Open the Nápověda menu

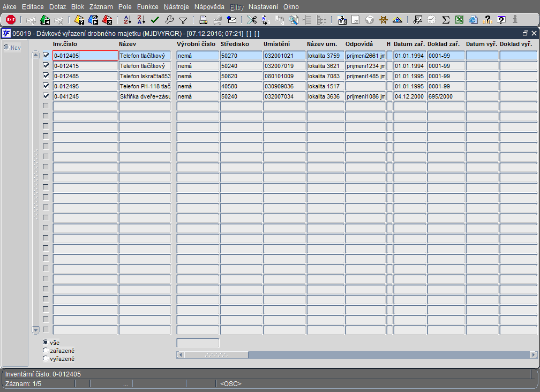[209, 7]
